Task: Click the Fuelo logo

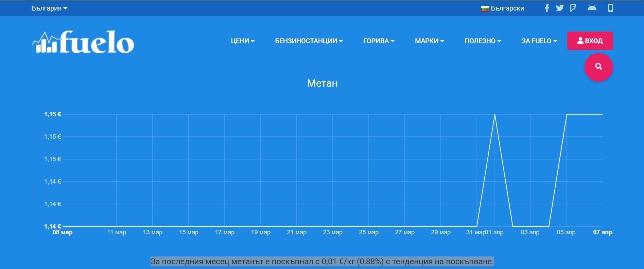Action: pos(83,43)
